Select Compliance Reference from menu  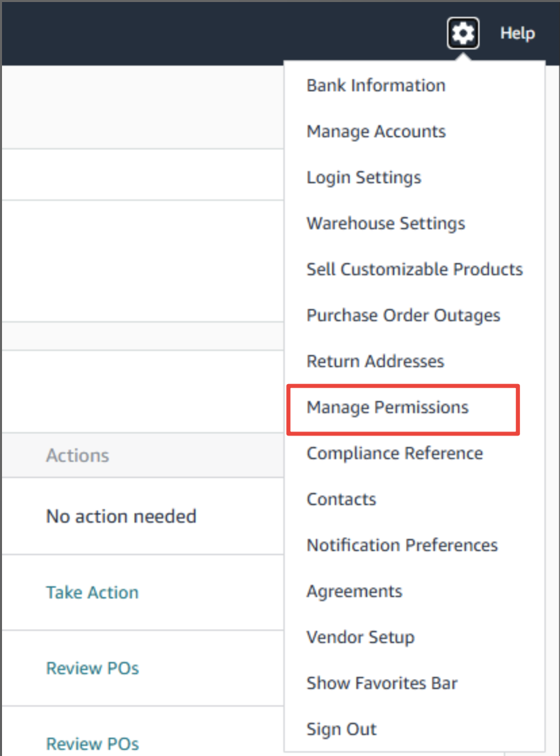pos(395,454)
